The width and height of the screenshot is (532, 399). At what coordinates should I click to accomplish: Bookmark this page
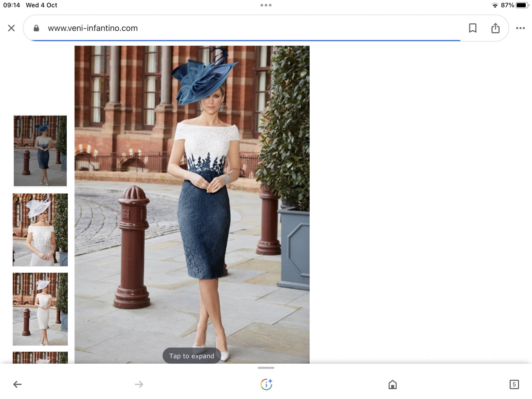472,28
